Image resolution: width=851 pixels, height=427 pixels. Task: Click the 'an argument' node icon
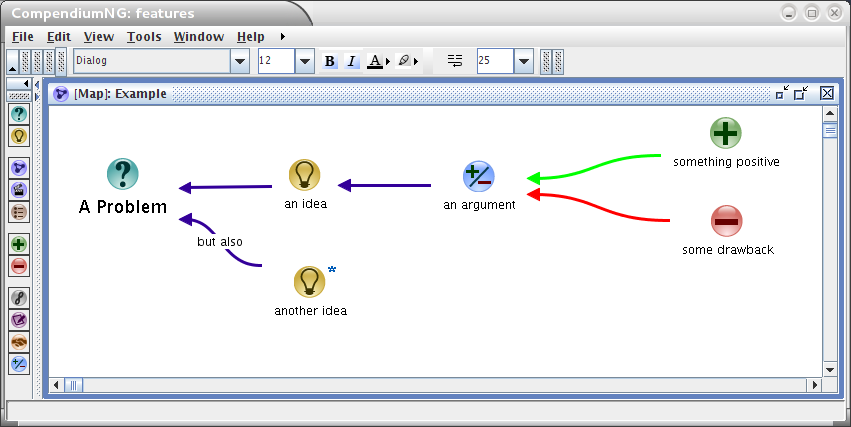click(479, 176)
